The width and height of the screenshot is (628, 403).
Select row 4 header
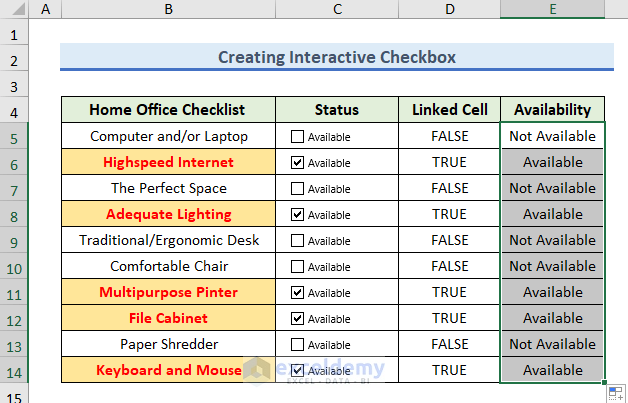17,110
